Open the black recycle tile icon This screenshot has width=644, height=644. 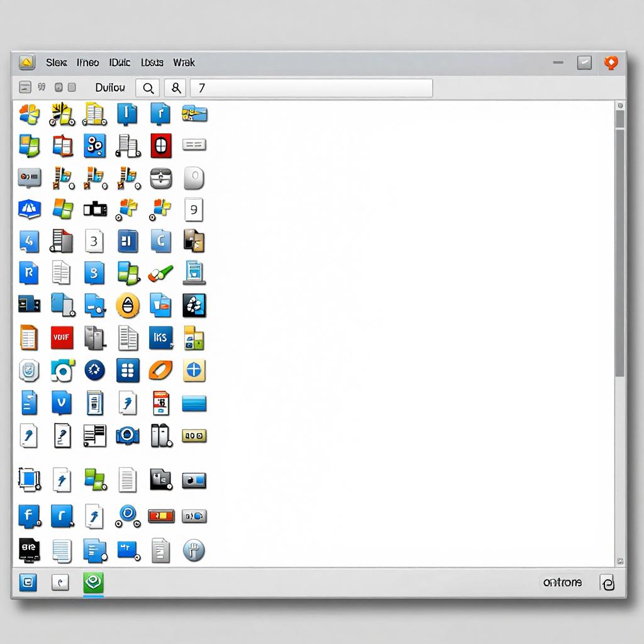point(194,306)
